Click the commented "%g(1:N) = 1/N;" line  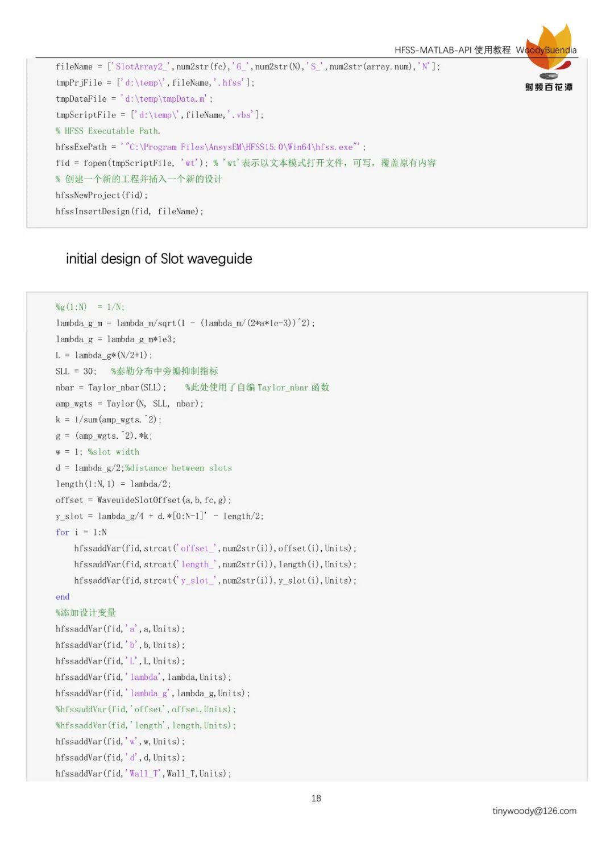coord(90,307)
